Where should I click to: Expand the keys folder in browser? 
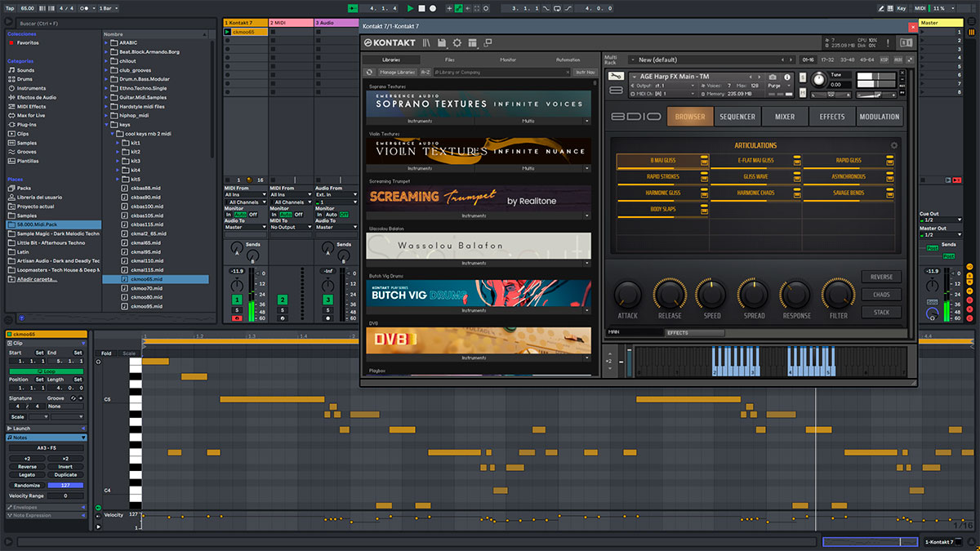[107, 125]
